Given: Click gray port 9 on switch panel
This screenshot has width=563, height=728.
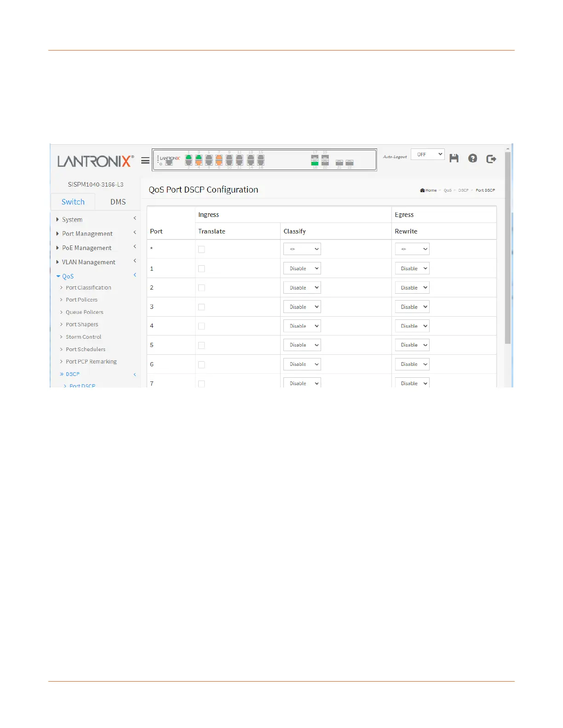Looking at the screenshot, I should point(229,158).
